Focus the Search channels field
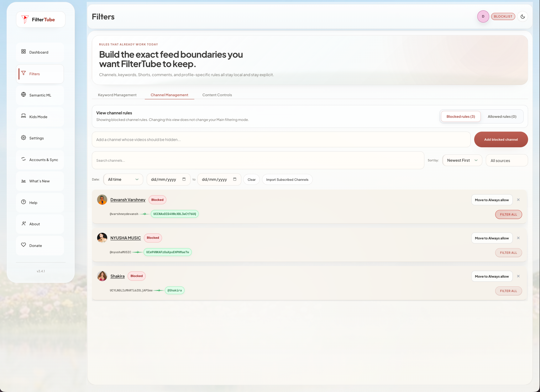This screenshot has height=392, width=540. (258, 160)
